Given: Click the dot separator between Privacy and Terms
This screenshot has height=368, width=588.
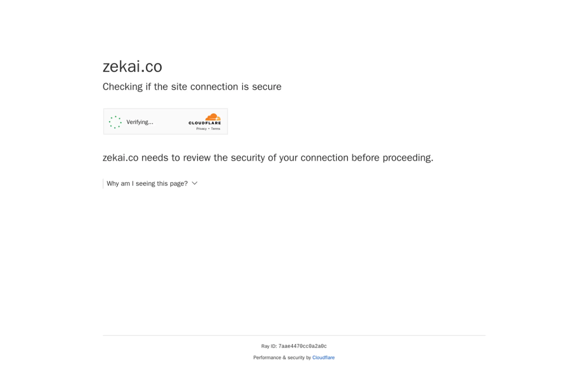Looking at the screenshot, I should [x=209, y=129].
